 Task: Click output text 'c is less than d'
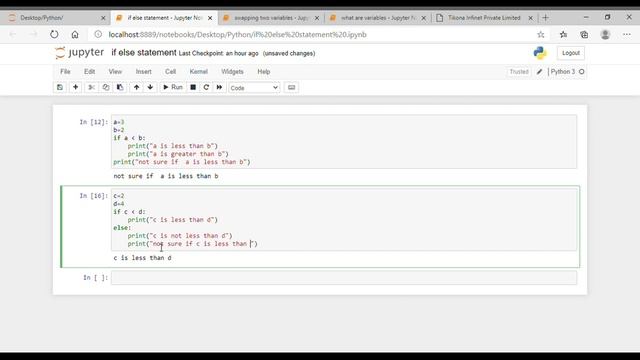[142, 258]
